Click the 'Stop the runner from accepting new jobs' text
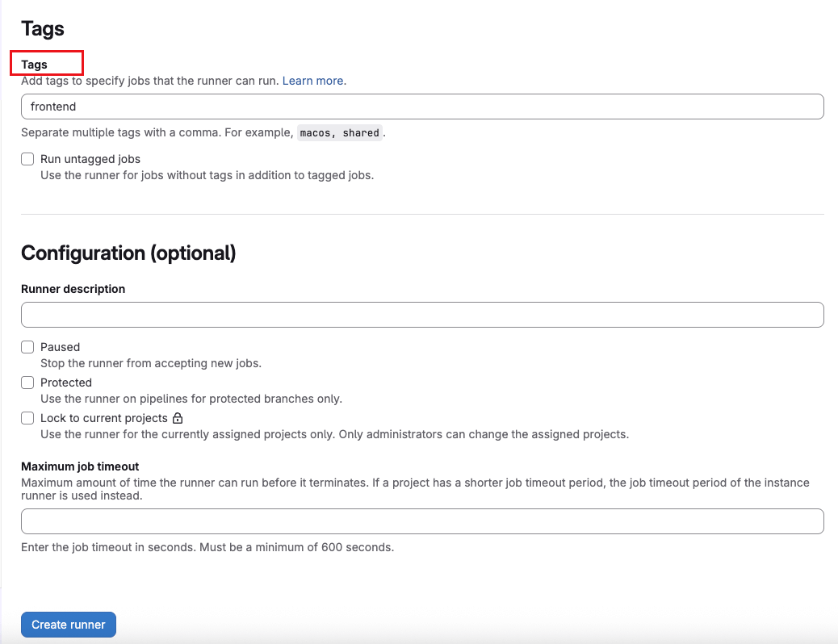Screen dimensions: 838x644 click(150, 363)
